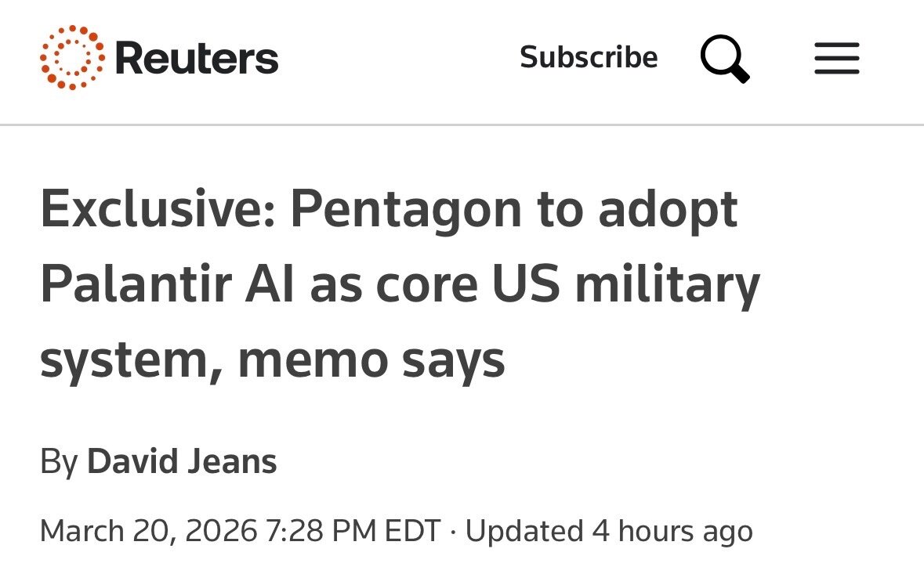Screen dimensions: 924x585
Task: Click the Reuters dotted-circle logo icon
Action: (72, 57)
